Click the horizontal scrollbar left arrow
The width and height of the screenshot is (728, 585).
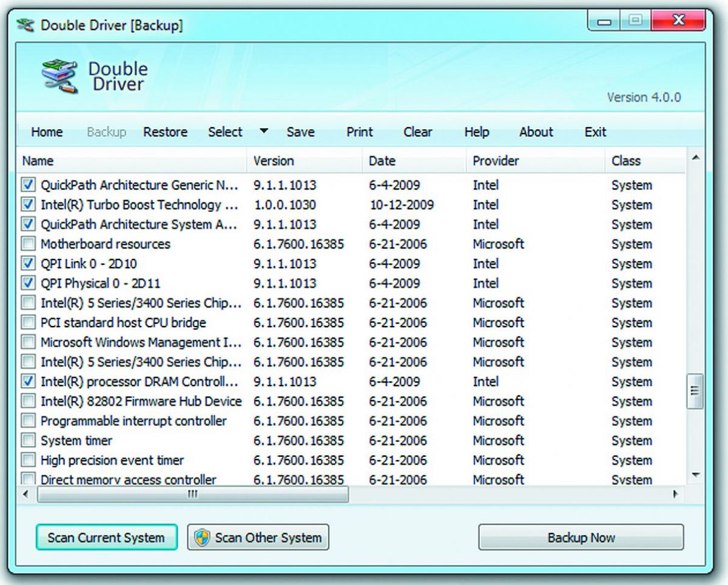click(25, 494)
